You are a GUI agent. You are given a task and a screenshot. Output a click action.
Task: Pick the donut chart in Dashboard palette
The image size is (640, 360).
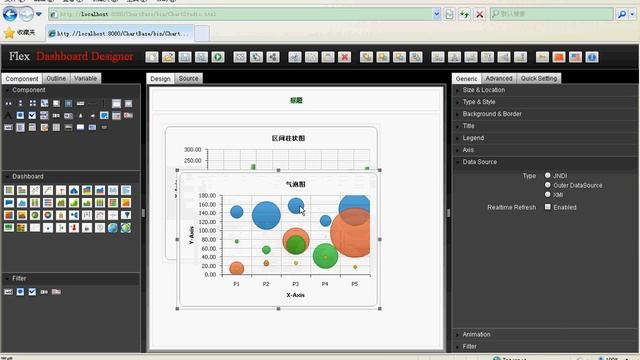click(x=48, y=215)
